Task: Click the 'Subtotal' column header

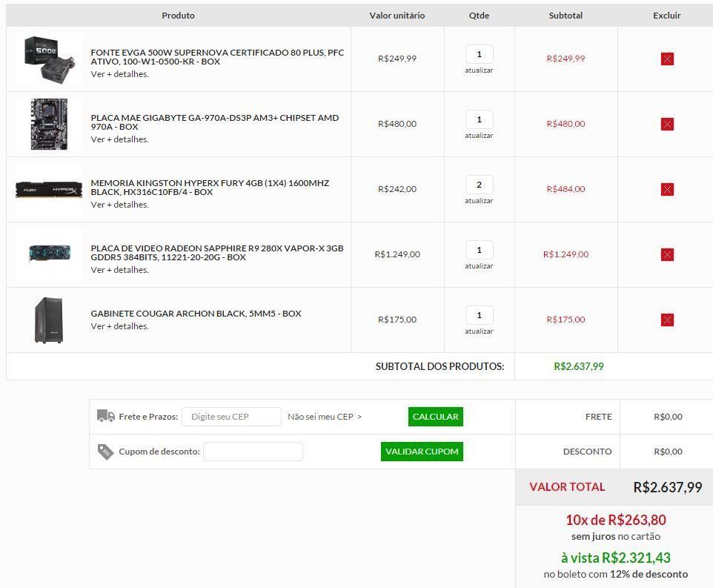Action: tap(566, 16)
